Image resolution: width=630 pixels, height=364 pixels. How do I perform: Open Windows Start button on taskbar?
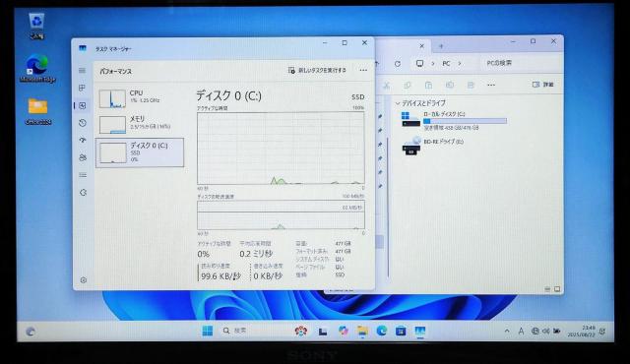click(x=208, y=331)
